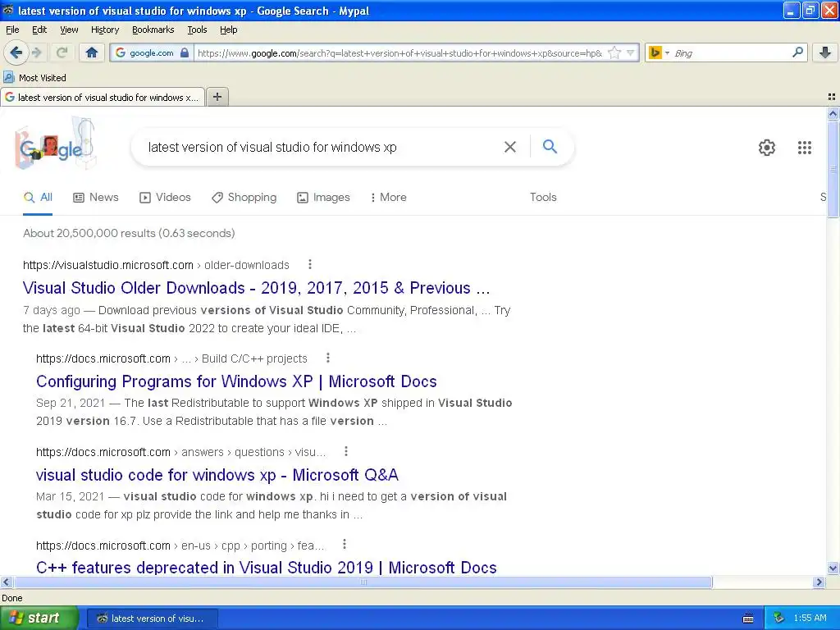Image resolution: width=840 pixels, height=630 pixels.
Task: Open the Bookmarks menu
Action: 153,30
